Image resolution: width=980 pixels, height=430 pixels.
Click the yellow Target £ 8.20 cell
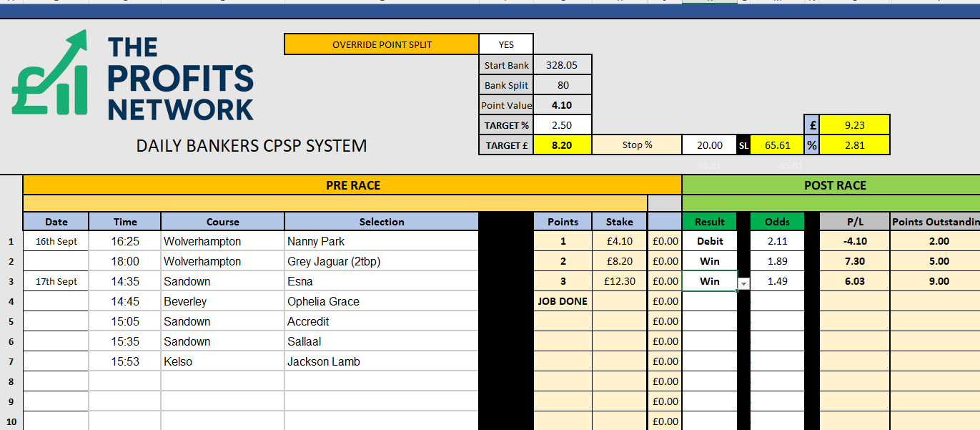tap(562, 145)
